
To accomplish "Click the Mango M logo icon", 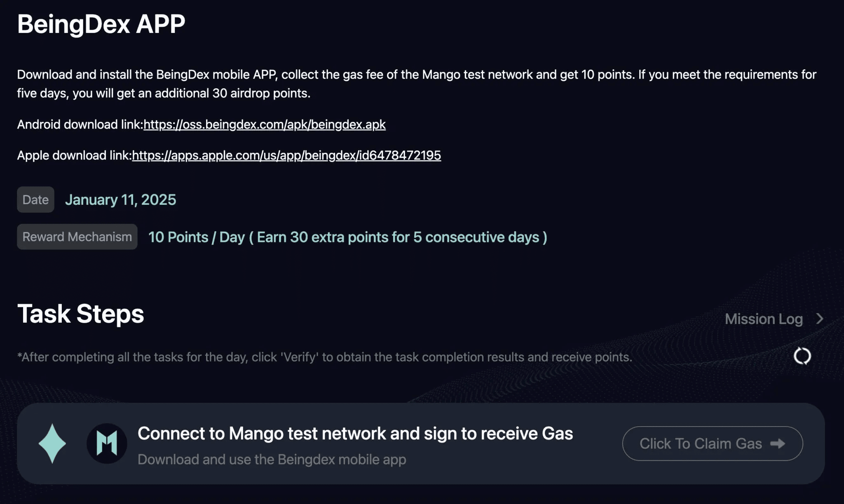I will (107, 443).
